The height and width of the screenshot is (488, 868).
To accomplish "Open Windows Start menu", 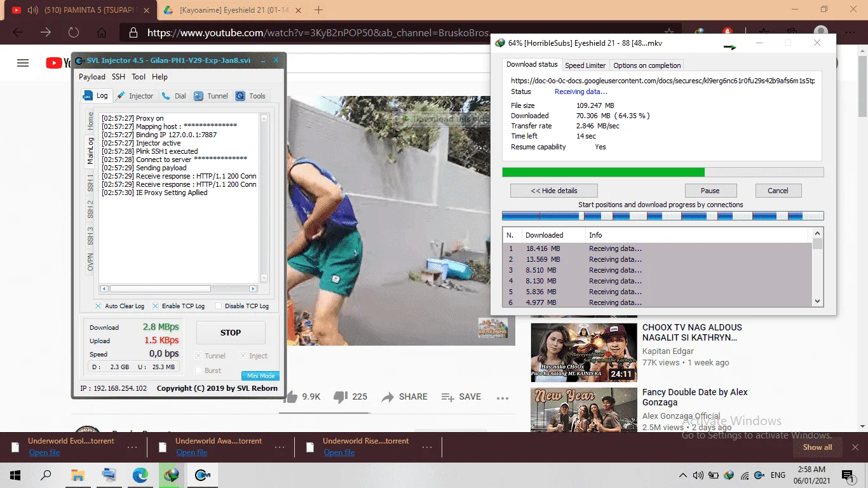I will coord(15,475).
